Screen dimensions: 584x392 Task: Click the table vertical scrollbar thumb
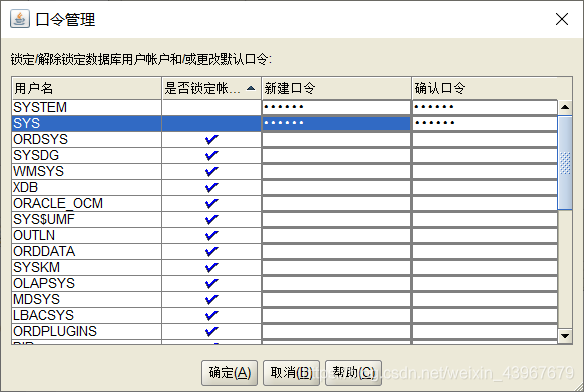565,163
